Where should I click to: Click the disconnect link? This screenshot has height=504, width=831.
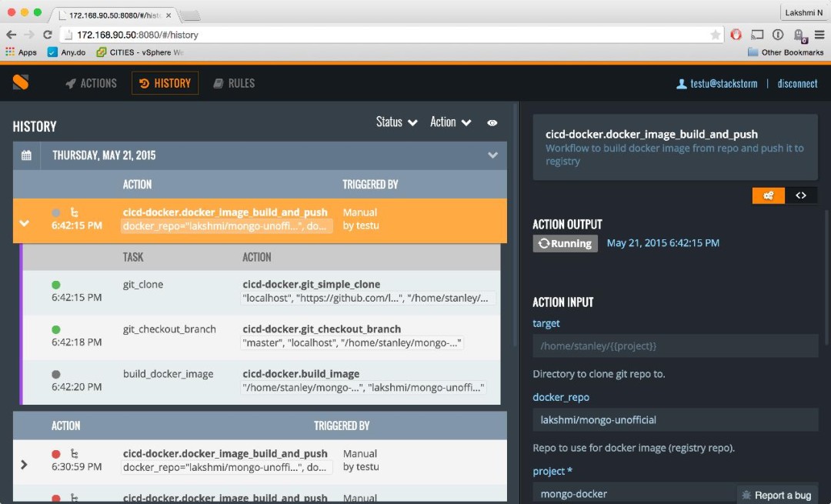797,84
